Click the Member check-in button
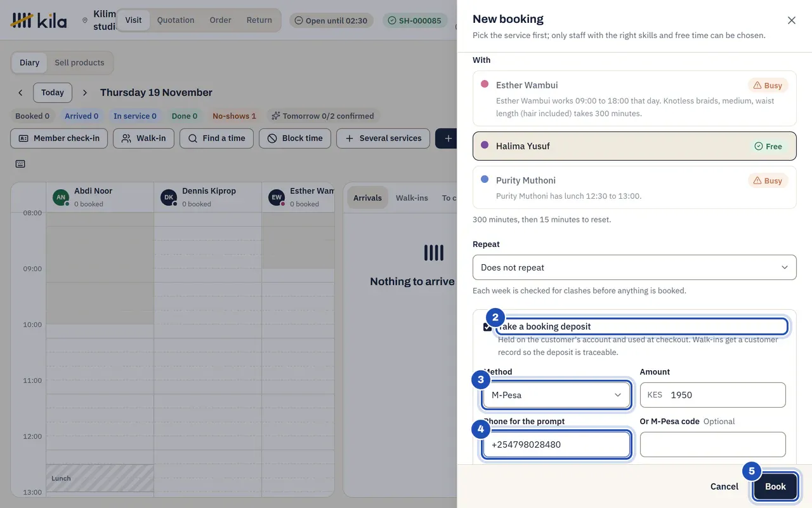 (59, 138)
